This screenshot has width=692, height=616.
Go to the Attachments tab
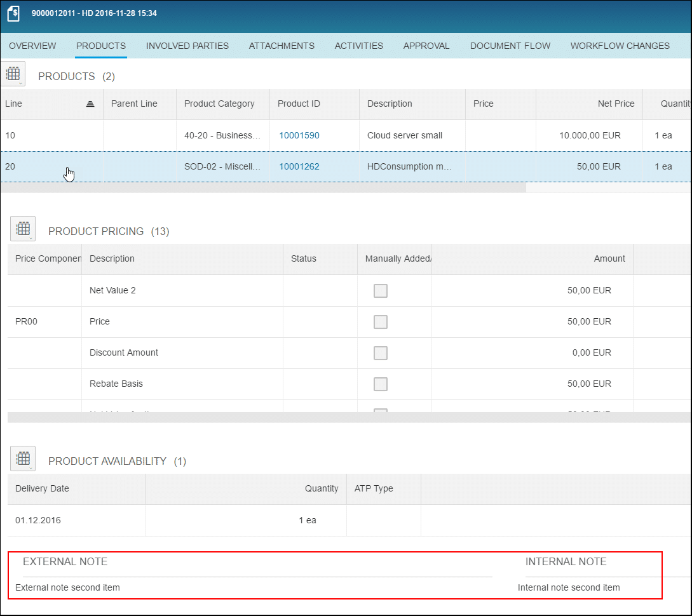pyautogui.click(x=282, y=46)
